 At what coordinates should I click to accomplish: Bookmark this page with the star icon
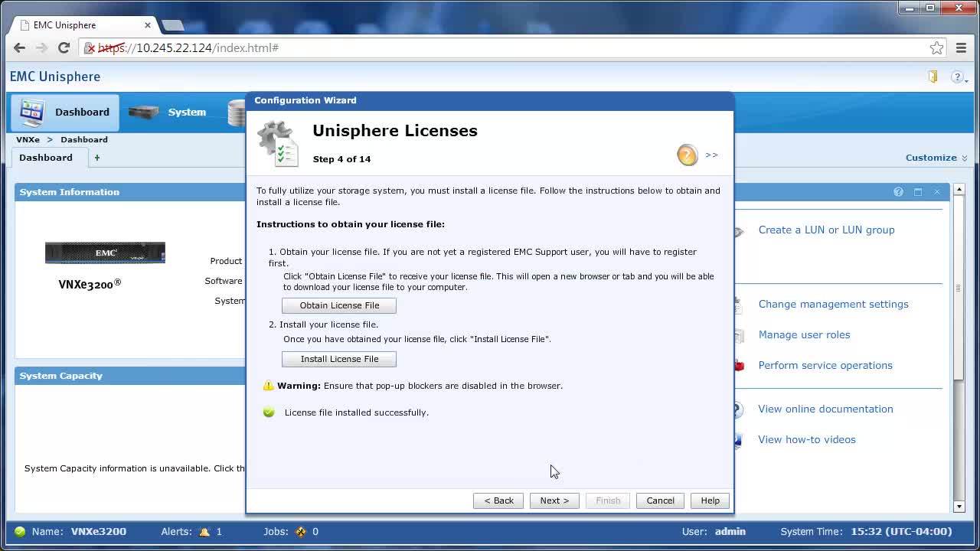point(936,47)
